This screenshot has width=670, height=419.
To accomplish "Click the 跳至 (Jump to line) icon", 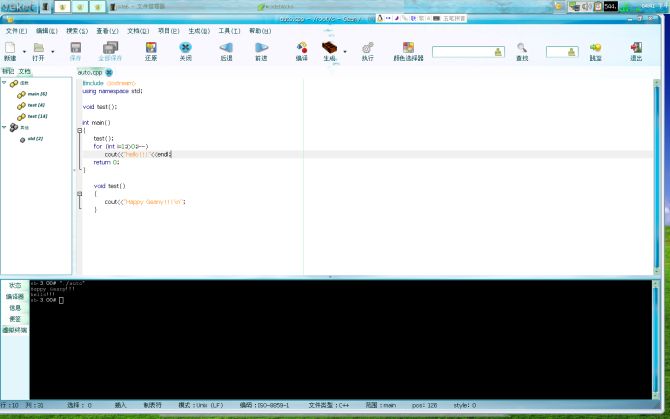I will 595,48.
